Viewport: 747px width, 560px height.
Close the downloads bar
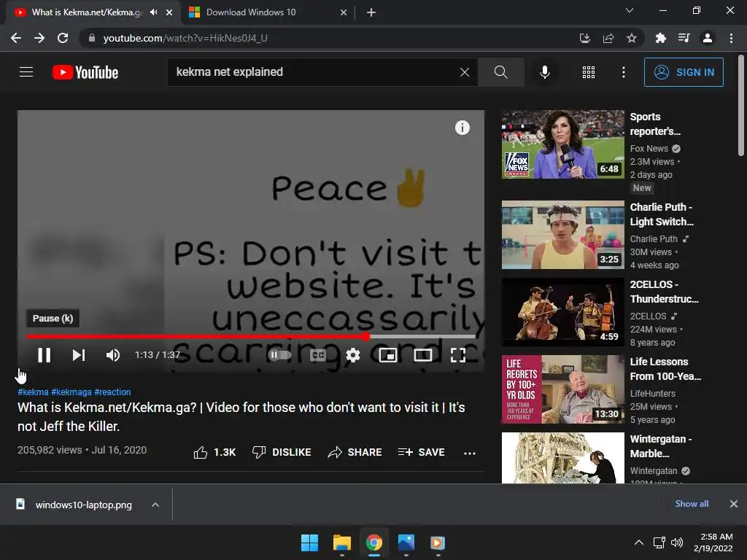tap(734, 504)
